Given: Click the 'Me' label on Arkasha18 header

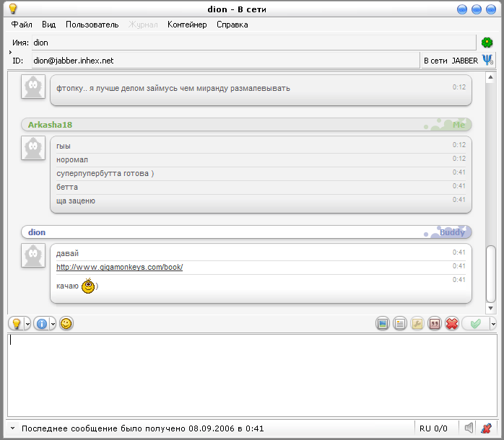Looking at the screenshot, I should pos(459,125).
